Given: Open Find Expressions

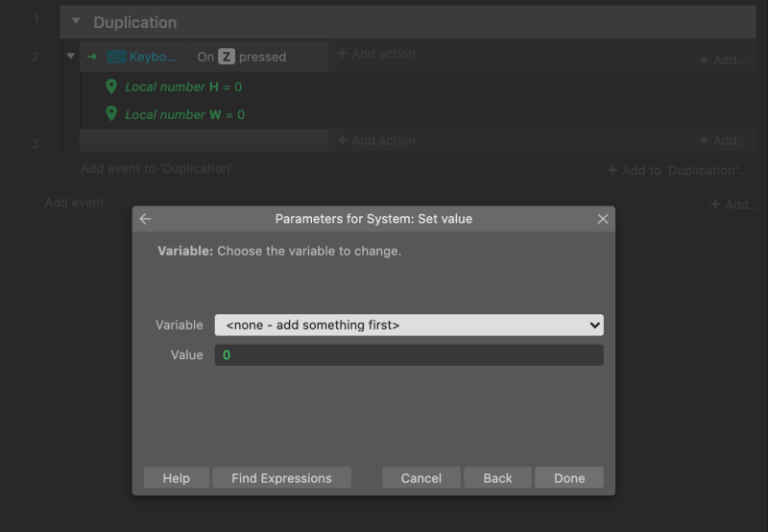Looking at the screenshot, I should click(281, 477).
